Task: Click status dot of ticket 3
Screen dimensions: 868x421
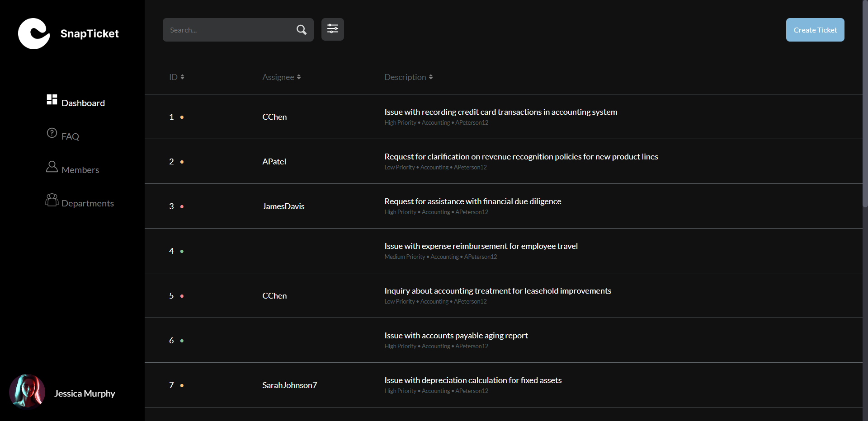Action: [x=182, y=206]
